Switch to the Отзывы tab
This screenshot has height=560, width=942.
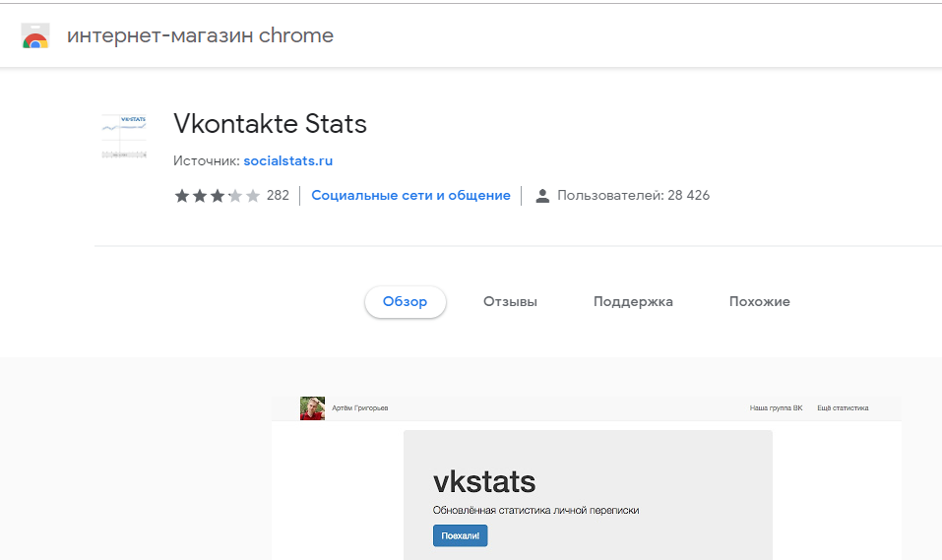tap(510, 301)
